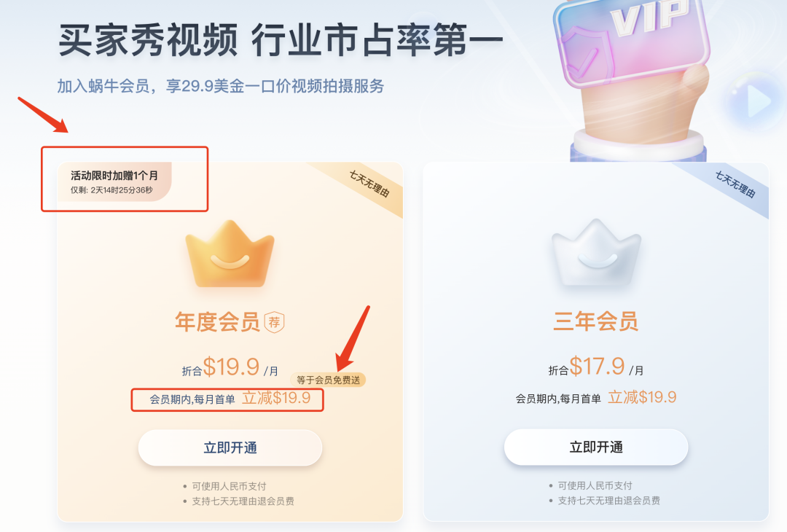Click the blue 七天无理由 corner ribbon
The height and width of the screenshot is (532, 787).
tap(736, 184)
